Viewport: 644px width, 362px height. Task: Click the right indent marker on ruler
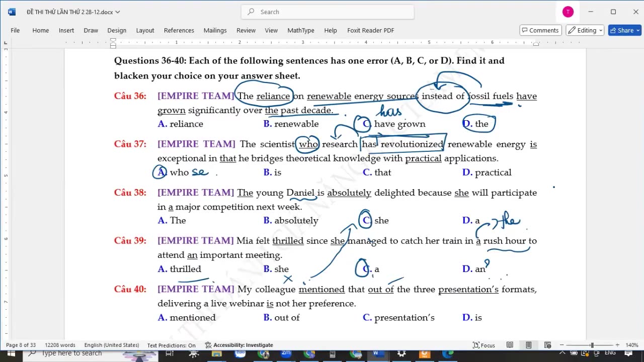536,44
